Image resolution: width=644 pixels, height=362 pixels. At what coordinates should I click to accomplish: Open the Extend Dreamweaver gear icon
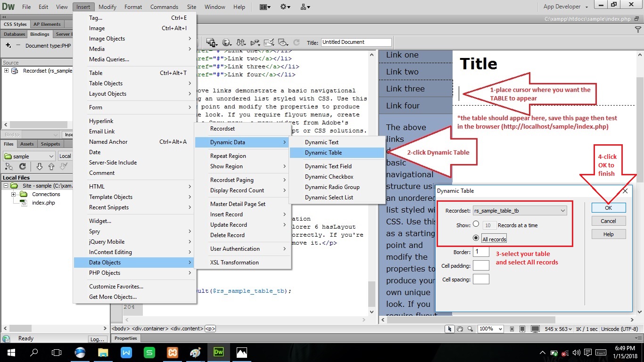coord(285,7)
